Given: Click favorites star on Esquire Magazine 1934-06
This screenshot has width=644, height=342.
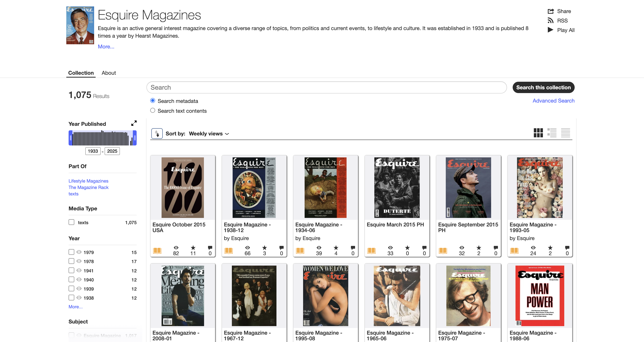Looking at the screenshot, I should [336, 247].
